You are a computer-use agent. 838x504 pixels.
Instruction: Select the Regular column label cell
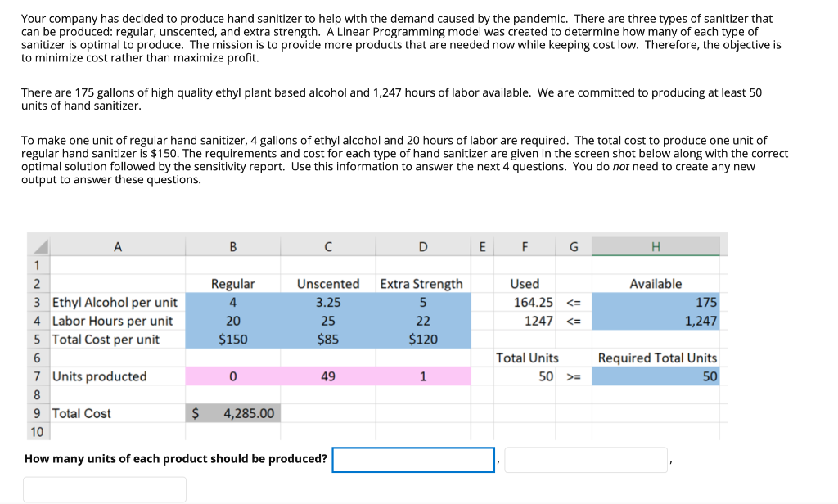click(234, 283)
